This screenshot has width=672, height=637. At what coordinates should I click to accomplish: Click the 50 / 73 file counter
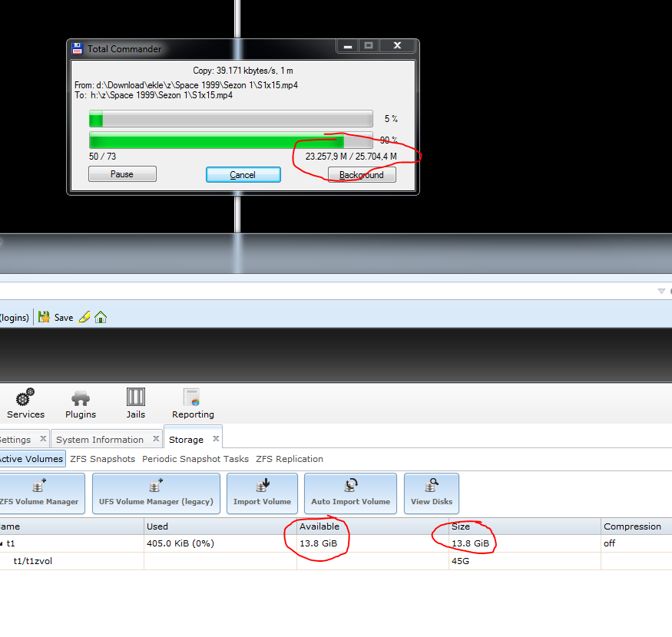point(102,157)
